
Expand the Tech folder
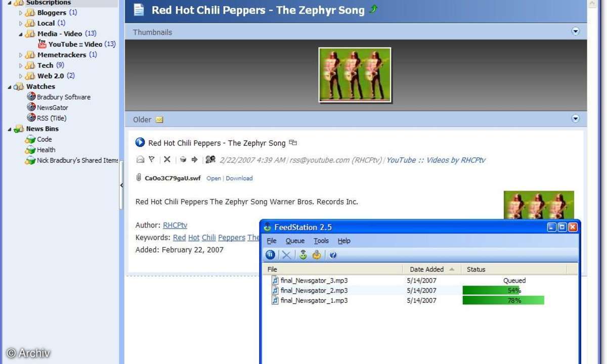21,66
